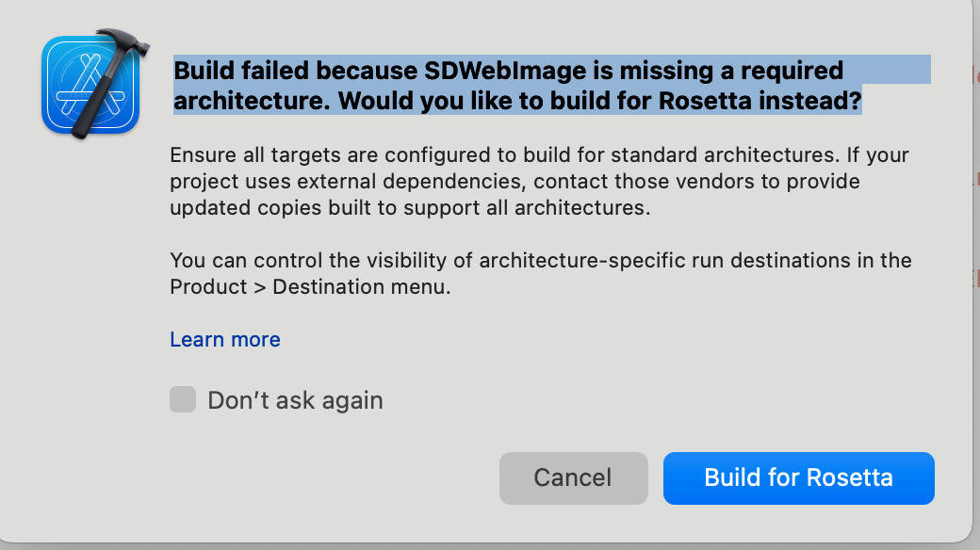Open the Learn more link
Screen dimensions: 980x550
tap(225, 339)
